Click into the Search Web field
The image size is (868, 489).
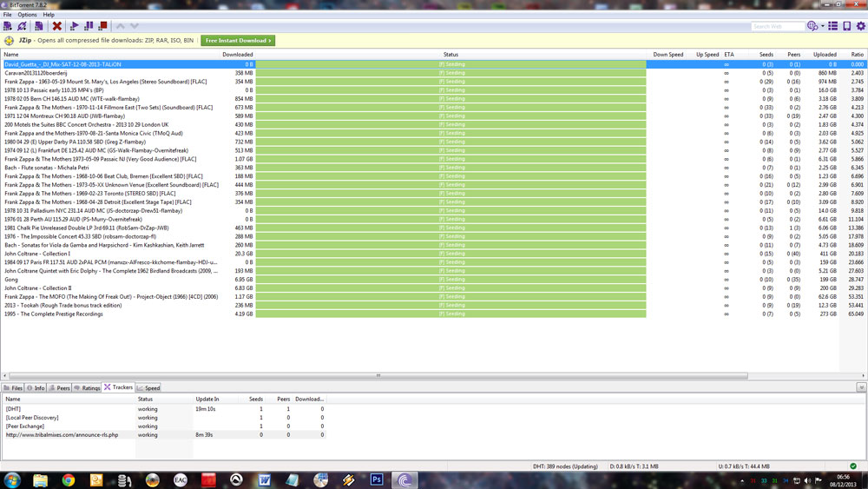click(x=777, y=26)
